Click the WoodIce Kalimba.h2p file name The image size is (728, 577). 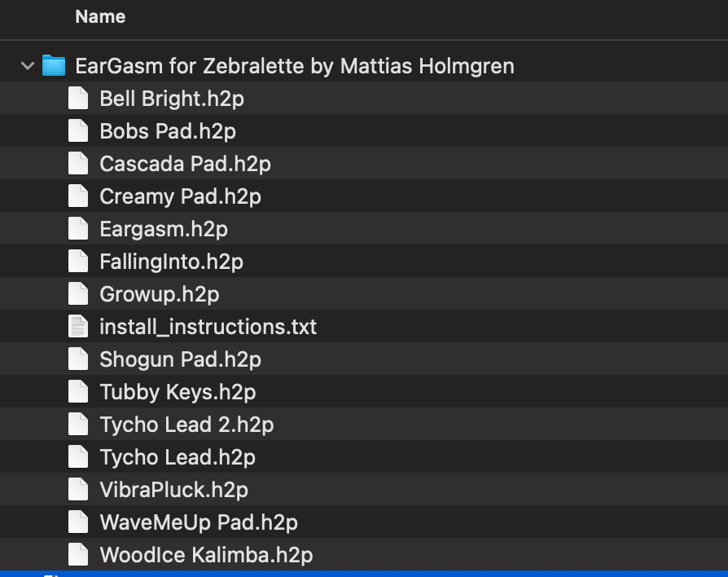(x=206, y=555)
